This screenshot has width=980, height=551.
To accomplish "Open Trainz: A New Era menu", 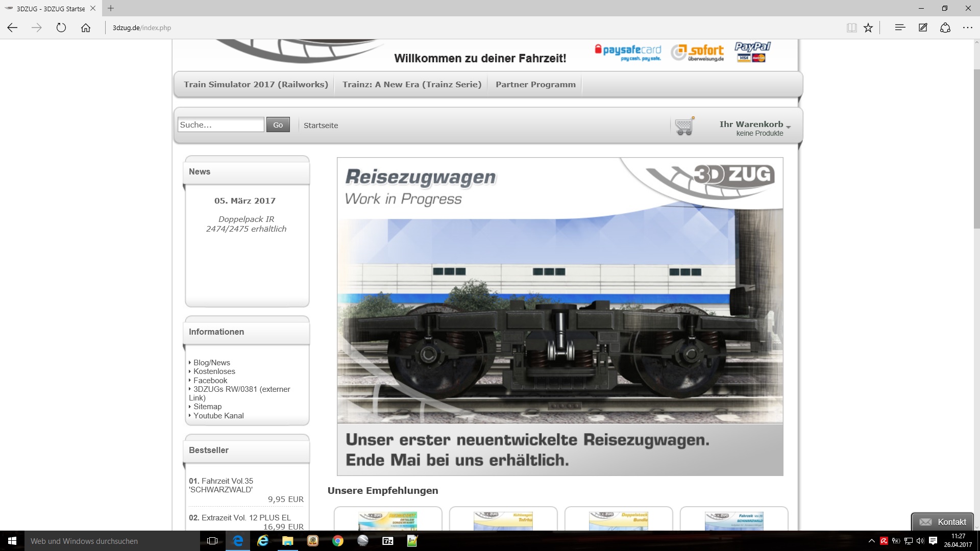I will tap(411, 85).
